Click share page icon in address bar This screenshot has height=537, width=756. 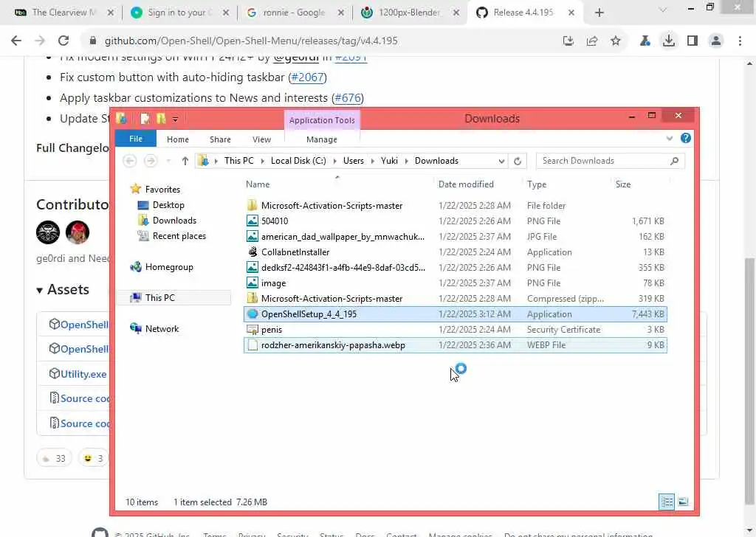pyautogui.click(x=591, y=41)
